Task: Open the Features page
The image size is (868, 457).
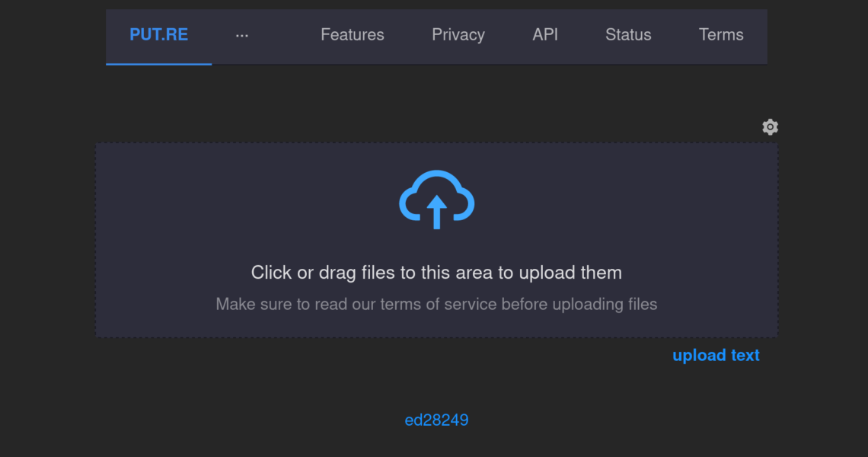Action: point(352,35)
